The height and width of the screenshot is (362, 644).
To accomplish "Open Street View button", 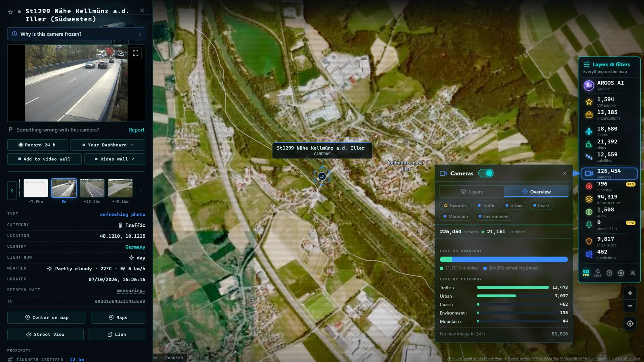I will 45,334.
